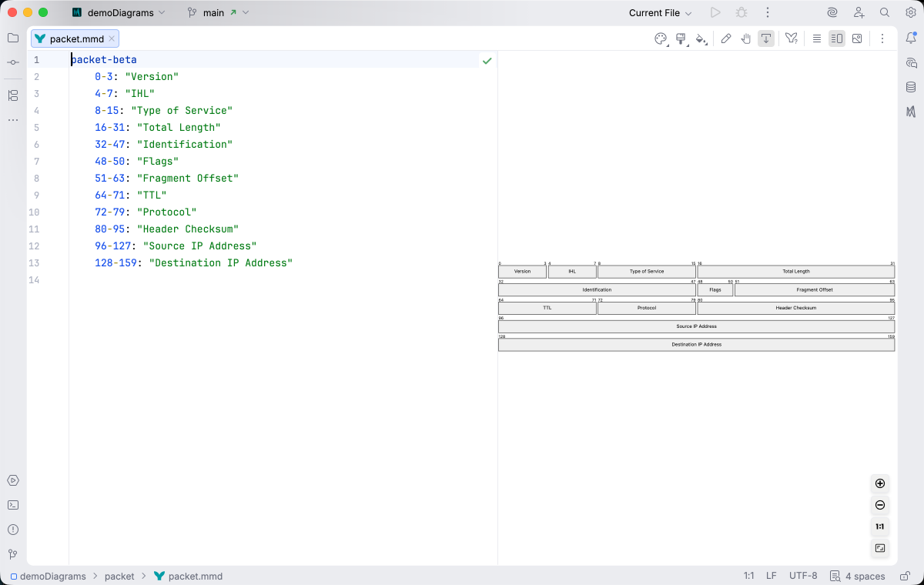Select the pencil edit tool in preview toolbar
The height and width of the screenshot is (585, 924).
coord(726,38)
